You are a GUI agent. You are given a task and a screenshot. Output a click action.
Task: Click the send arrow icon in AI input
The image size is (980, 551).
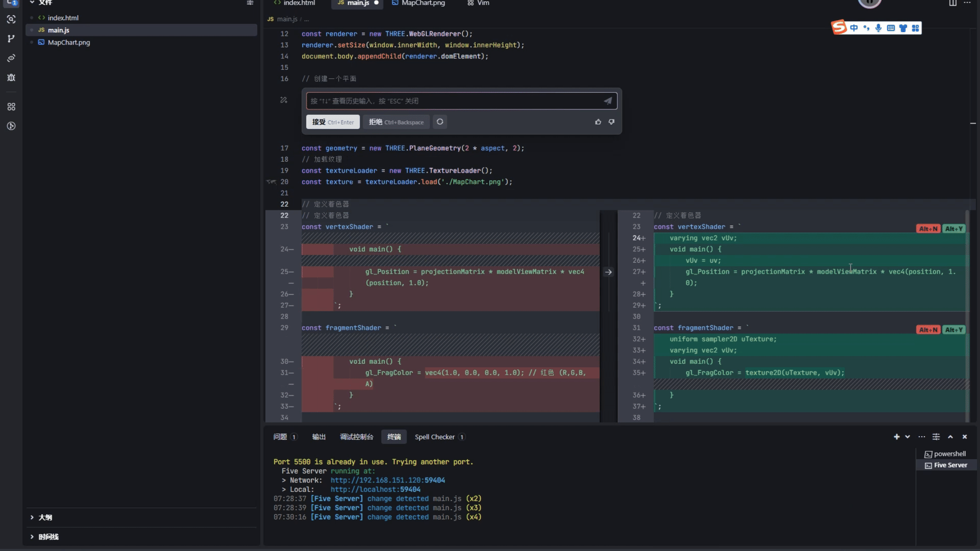click(x=608, y=101)
